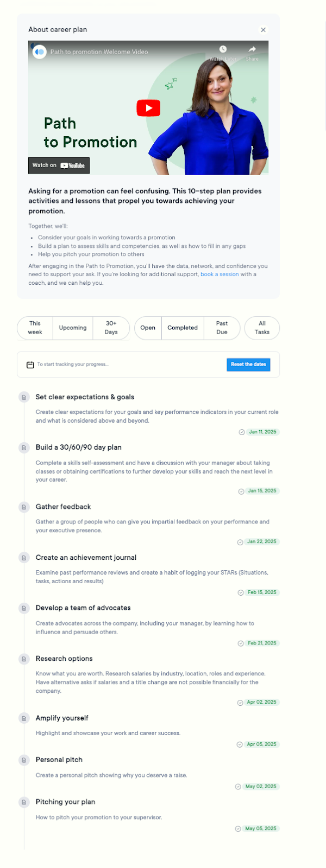Click the calendar icon in tracking bar

(30, 365)
